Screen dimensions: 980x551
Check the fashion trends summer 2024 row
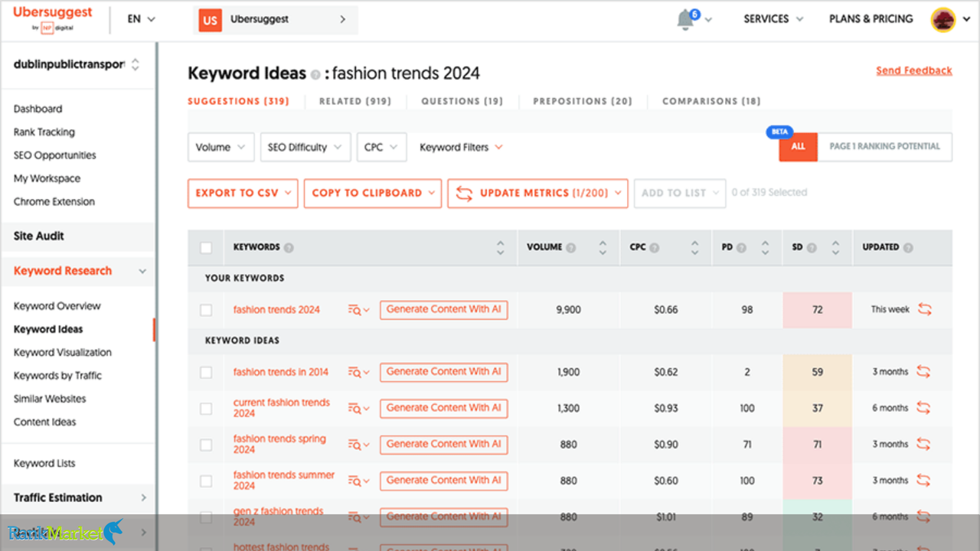206,481
